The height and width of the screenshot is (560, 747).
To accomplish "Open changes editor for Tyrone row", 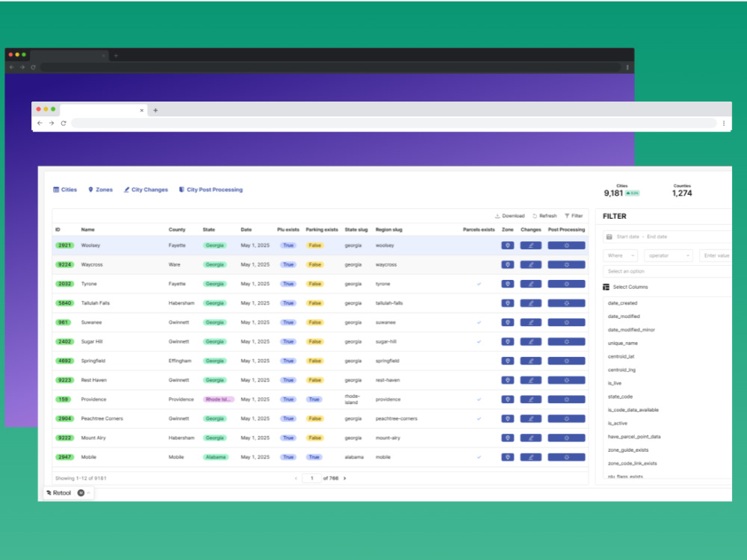I will 530,284.
